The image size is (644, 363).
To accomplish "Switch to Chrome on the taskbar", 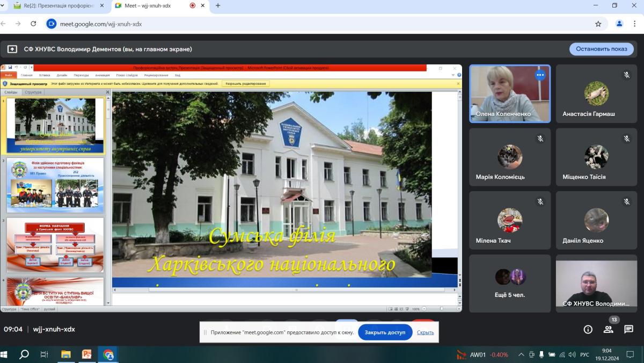I will click(108, 354).
